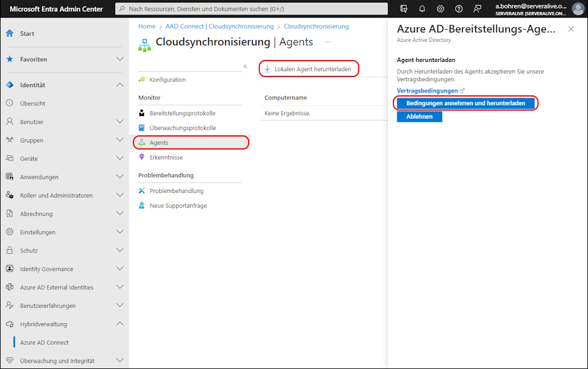Expand the Rollen und Administratoren chevron
Image resolution: width=588 pixels, height=369 pixels.
(x=119, y=195)
